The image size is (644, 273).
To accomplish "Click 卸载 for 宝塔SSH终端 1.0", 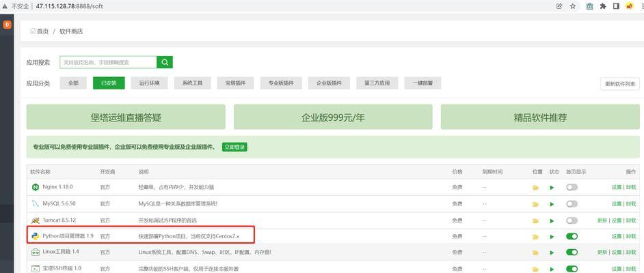I will (x=631, y=268).
